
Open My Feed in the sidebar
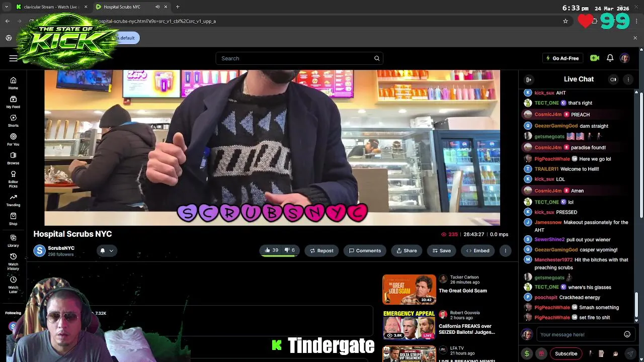[x=13, y=102]
